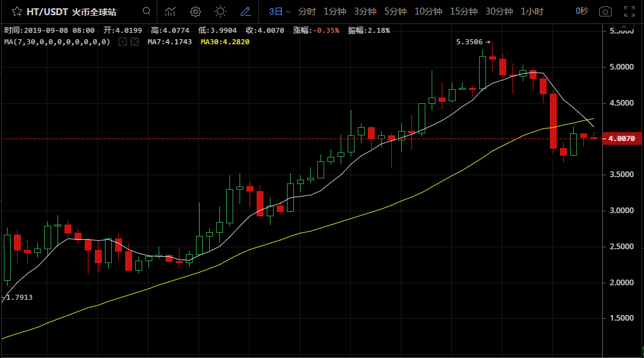This screenshot has width=644, height=358.
Task: Take a chart screenshot with the camera icon
Action: 605,11
